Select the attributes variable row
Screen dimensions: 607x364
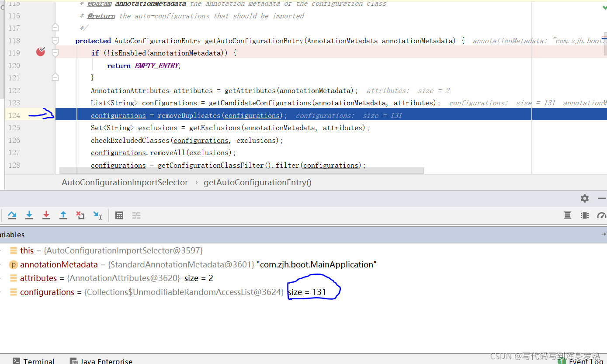point(303,278)
